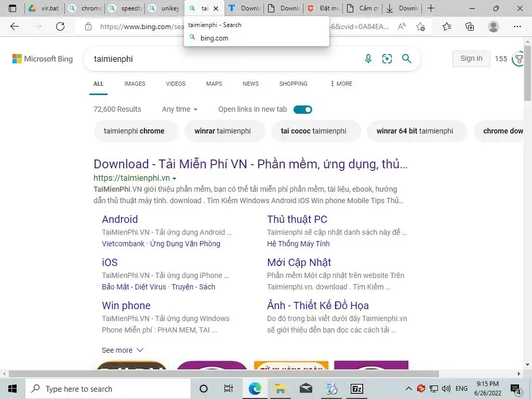
Task: Open the browser profile avatar
Action: (x=494, y=26)
